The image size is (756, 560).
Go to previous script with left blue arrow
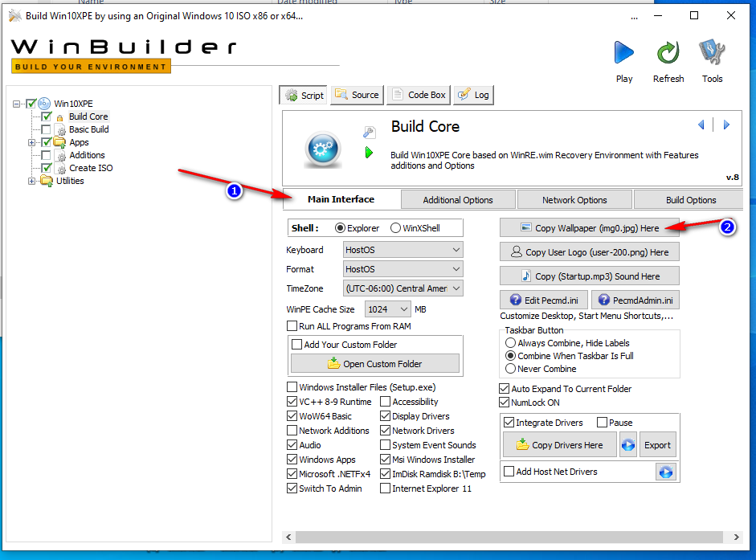(x=701, y=125)
